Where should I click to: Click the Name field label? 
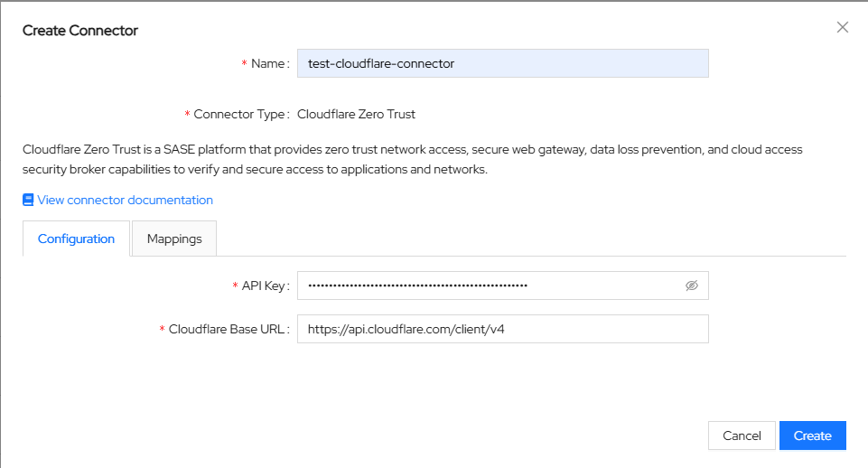pos(268,63)
